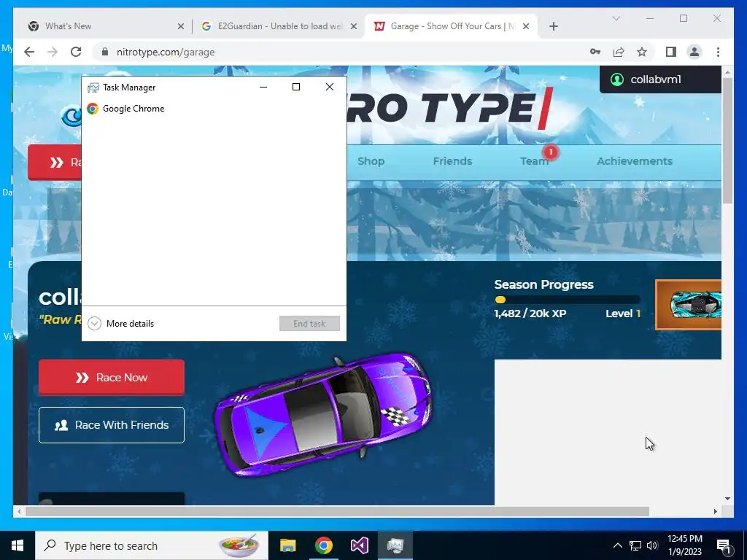Viewport: 747px width, 560px height.
Task: Open the Chrome three-dot menu
Action: pyautogui.click(x=718, y=52)
